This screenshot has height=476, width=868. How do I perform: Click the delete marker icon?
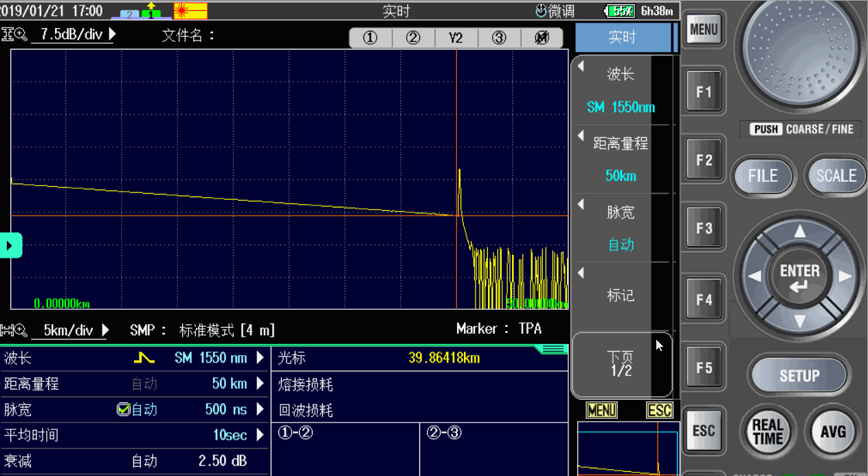pyautogui.click(x=542, y=38)
